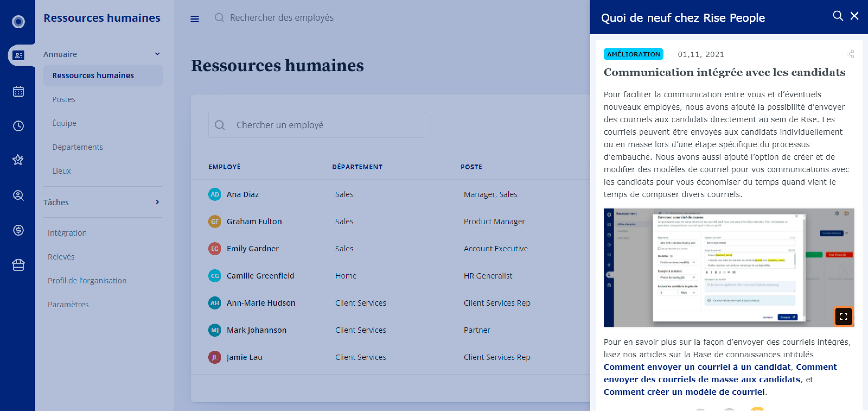This screenshot has width=868, height=411.
Task: Click Jamie Lau's JL avatar
Action: [x=215, y=357]
